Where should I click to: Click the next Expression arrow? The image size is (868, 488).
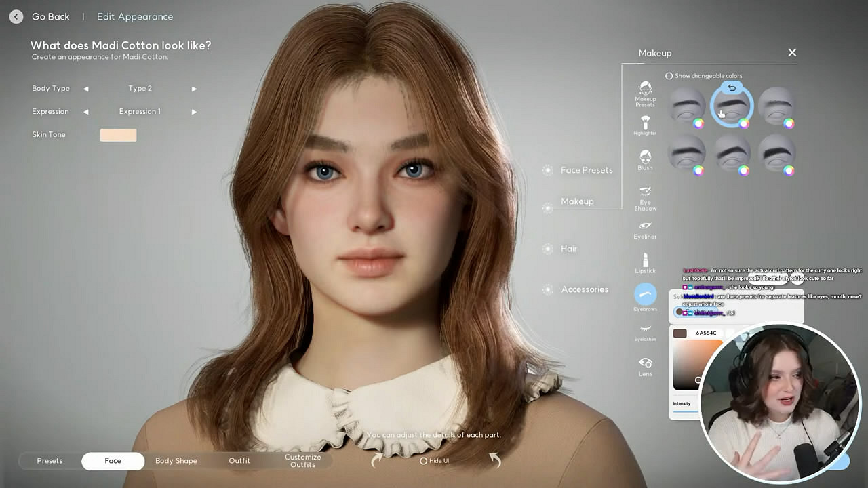point(194,112)
